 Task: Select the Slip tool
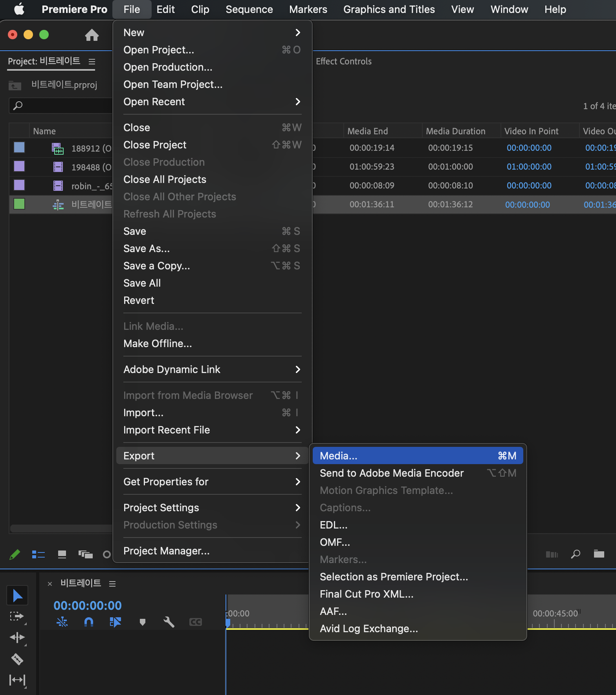(x=17, y=680)
